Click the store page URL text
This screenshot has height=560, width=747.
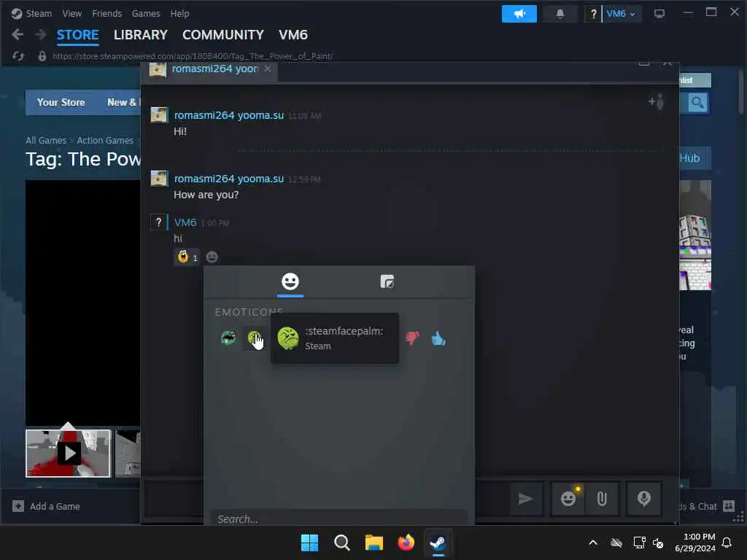193,56
